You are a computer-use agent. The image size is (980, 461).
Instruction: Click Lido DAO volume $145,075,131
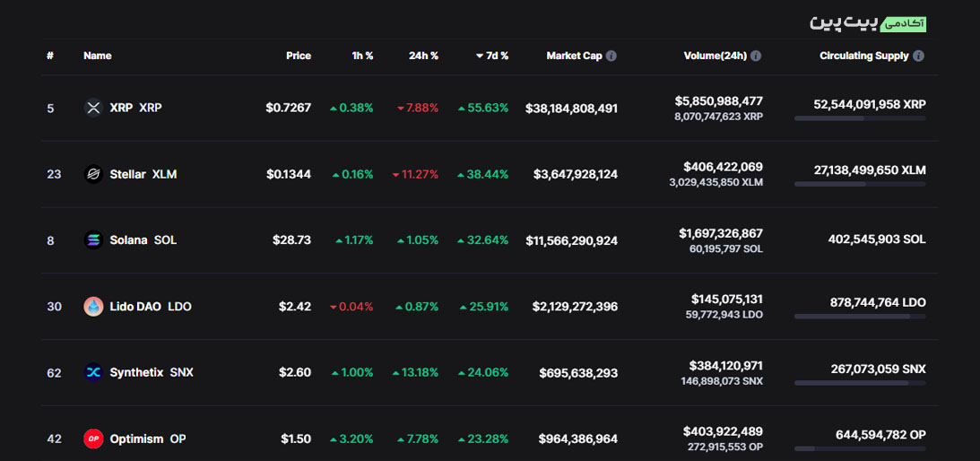click(727, 299)
